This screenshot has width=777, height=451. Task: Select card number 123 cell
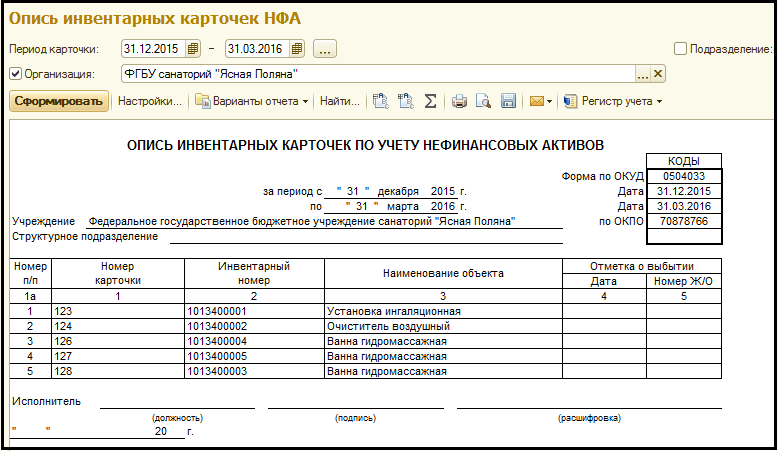coord(118,311)
